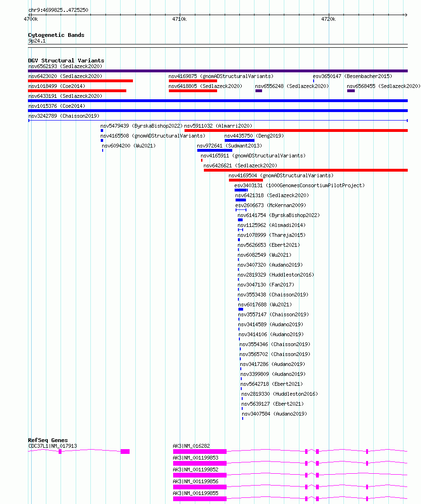Viewport: 421px width, 504px height.
Task: Select nsv4435750 (Deng2019) blue bar
Action: point(240,140)
